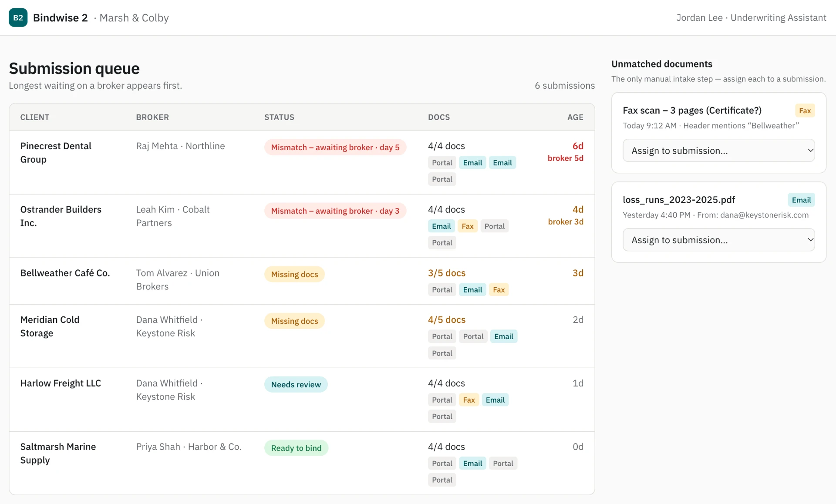The image size is (836, 504).
Task: Click Tom Alvarez · Union Brokers cell
Action: point(178,280)
